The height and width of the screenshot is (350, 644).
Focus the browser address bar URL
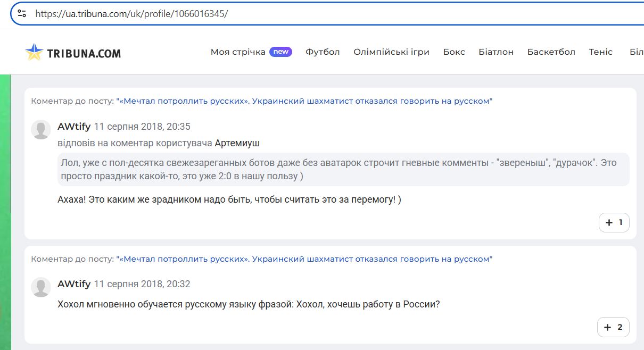[319, 14]
